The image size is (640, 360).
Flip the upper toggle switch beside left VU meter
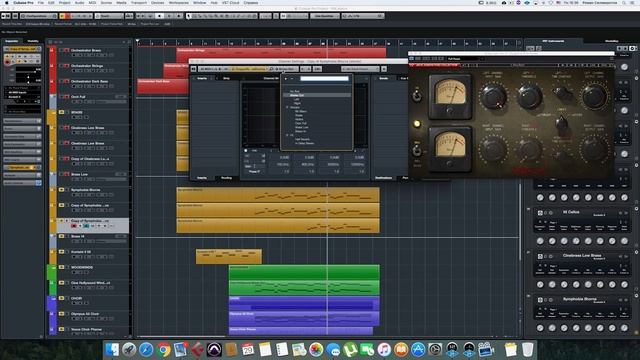click(x=416, y=96)
